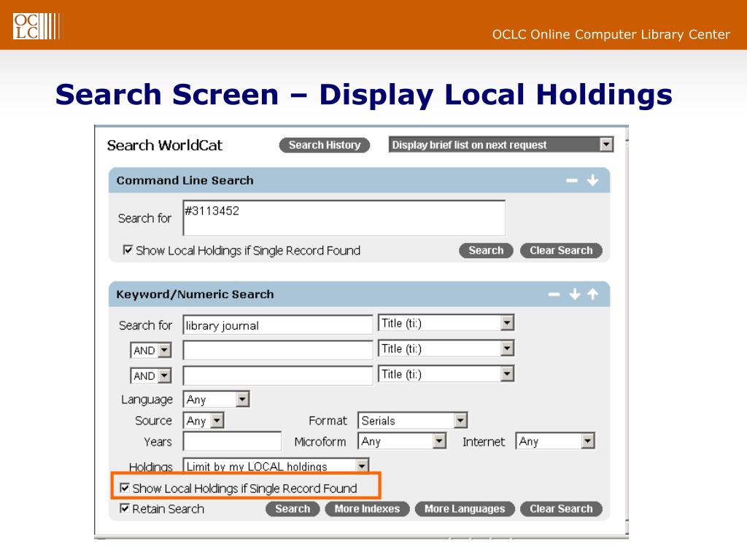Open the Microform dropdown set to Any
This screenshot has height=560, width=747.
coord(402,441)
